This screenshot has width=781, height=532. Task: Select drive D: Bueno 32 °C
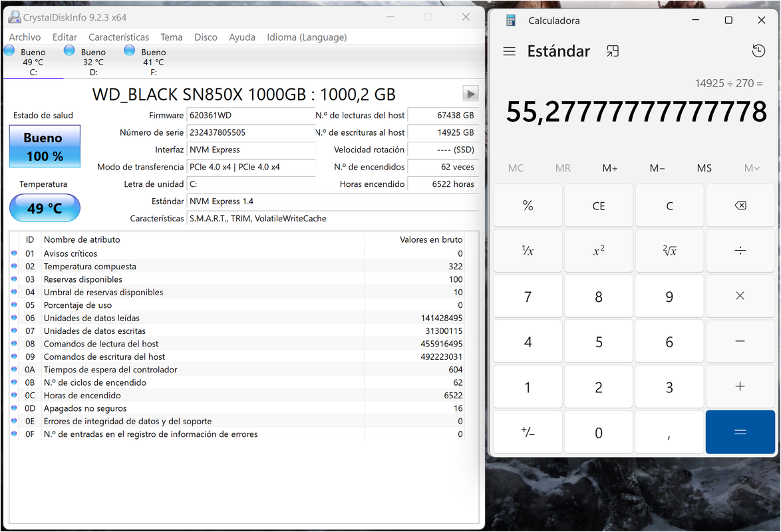point(93,62)
